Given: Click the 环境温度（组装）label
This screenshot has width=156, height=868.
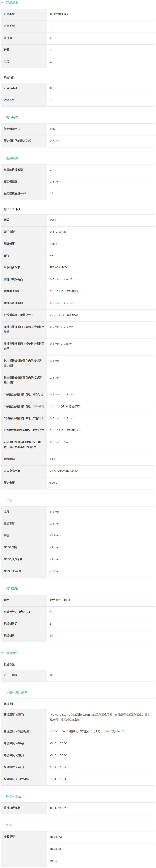Looking at the screenshot, I should 14,743.
